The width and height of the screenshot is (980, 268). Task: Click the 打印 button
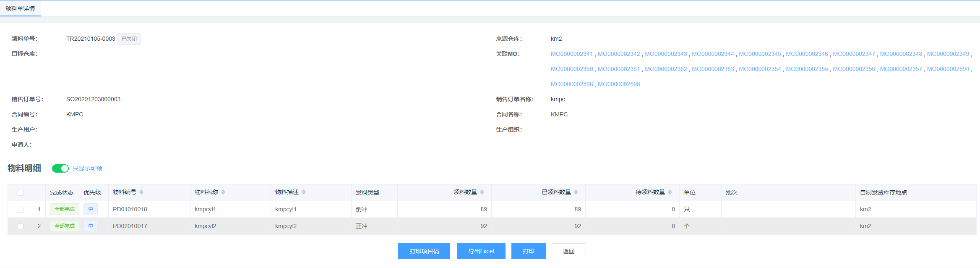(x=528, y=251)
